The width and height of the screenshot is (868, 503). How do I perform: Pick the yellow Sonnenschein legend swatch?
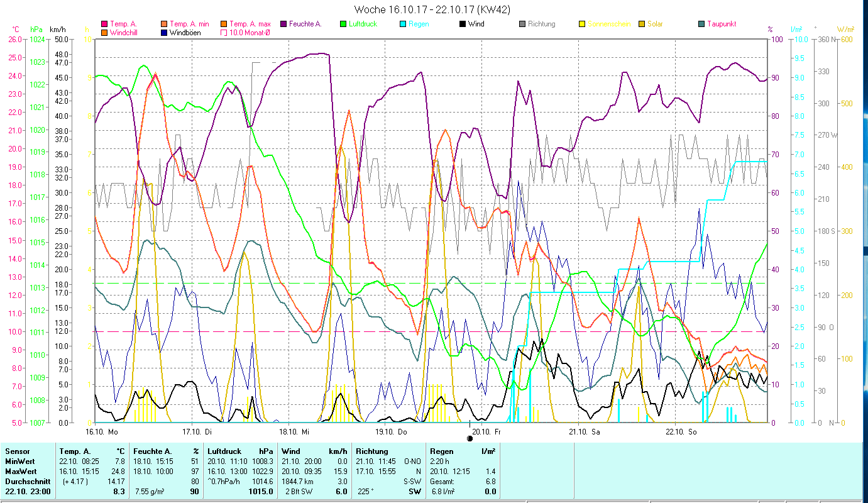[582, 25]
